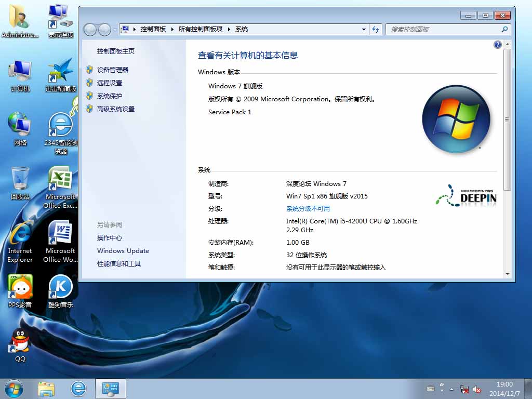
Task: Click 系统分级不可用 link
Action: [308, 209]
